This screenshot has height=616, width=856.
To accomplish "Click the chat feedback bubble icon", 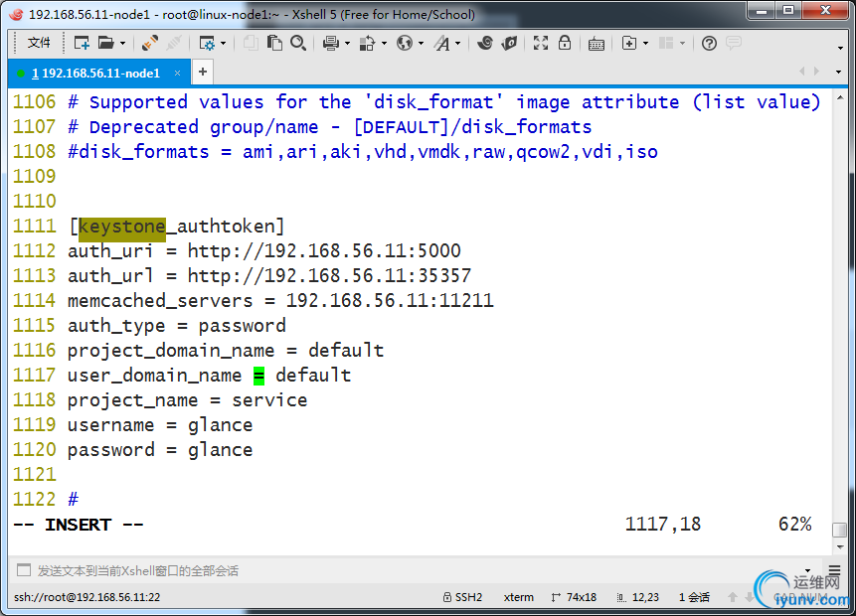I will 734,43.
